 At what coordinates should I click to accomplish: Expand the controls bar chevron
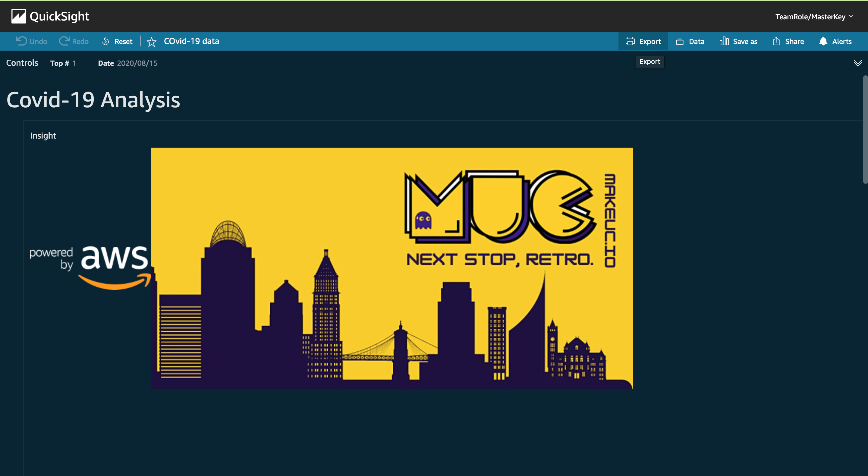click(x=857, y=63)
